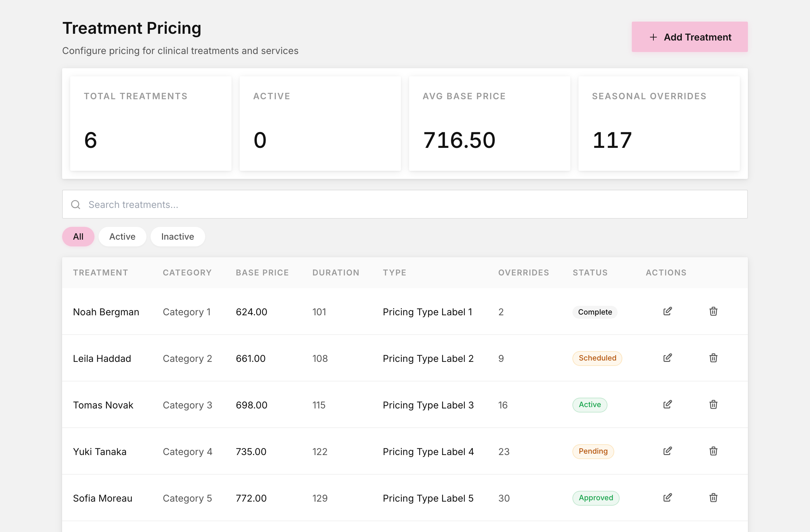Delete the Tomas Novak row

[x=713, y=405]
